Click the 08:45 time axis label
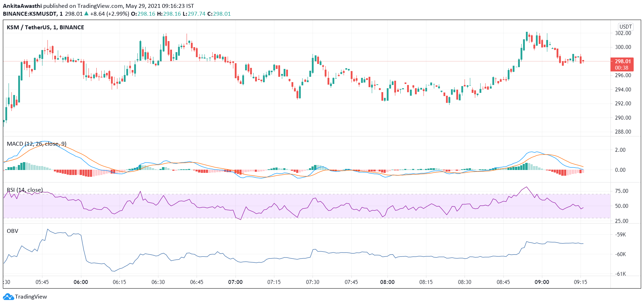Screen dimensions: 644x305 click(503, 282)
